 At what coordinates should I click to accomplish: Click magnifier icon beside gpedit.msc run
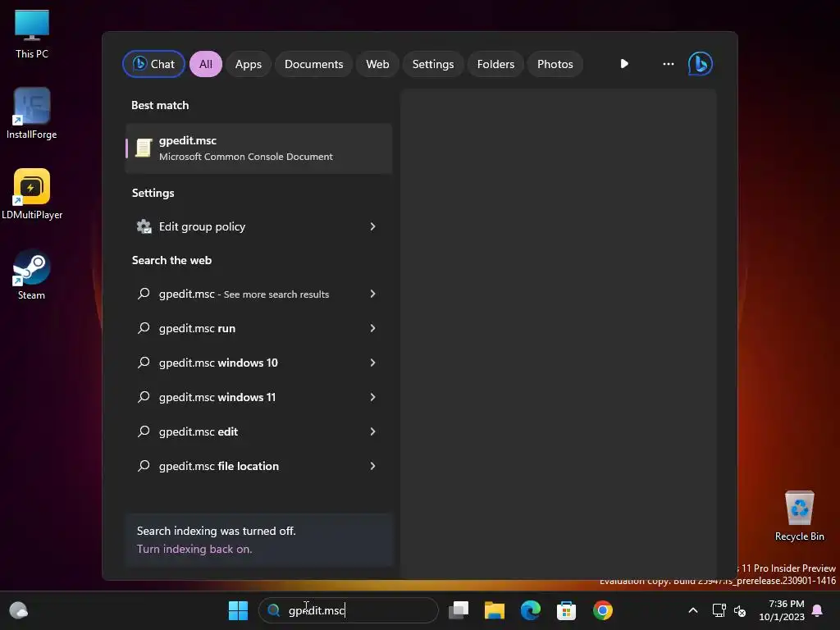(x=144, y=328)
